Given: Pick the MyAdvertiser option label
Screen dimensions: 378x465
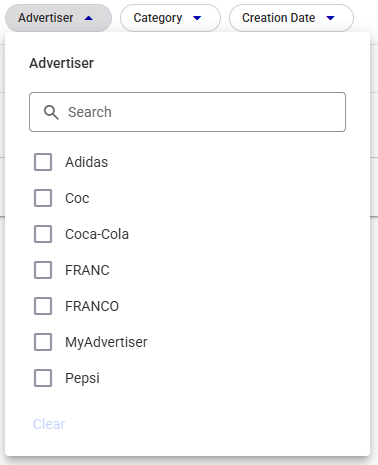Looking at the screenshot, I should click(x=106, y=342).
